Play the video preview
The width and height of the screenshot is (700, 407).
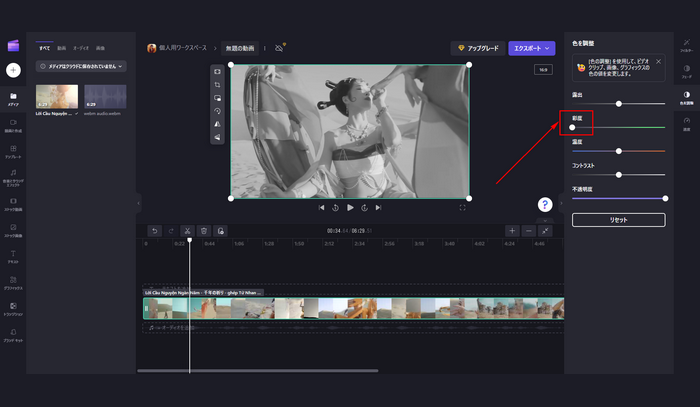tap(350, 207)
